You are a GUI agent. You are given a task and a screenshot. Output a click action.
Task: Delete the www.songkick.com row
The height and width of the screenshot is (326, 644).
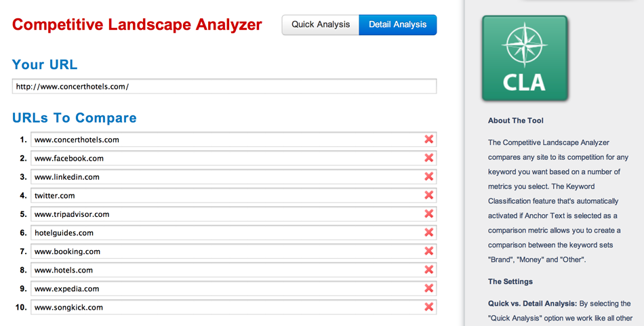point(429,307)
